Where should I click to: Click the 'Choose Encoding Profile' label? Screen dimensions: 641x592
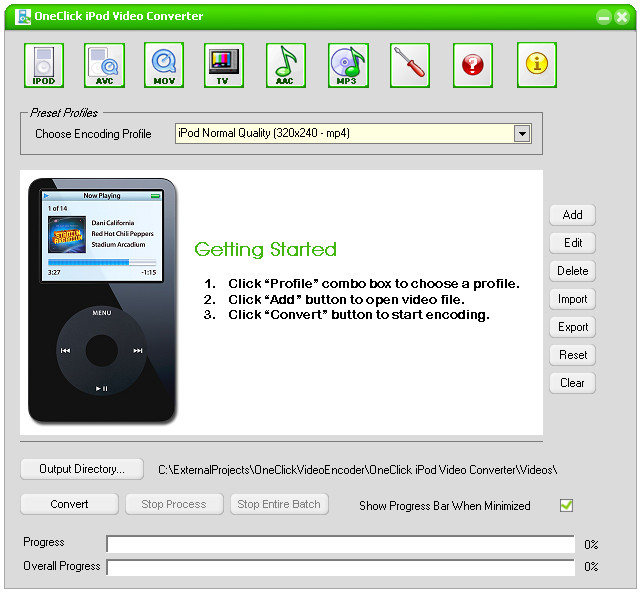click(x=93, y=134)
